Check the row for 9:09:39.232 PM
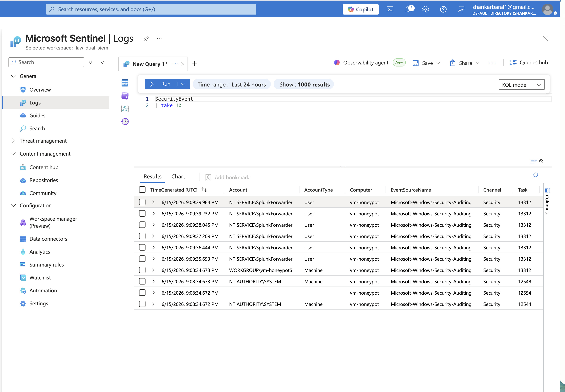This screenshot has width=565, height=392. (142, 213)
